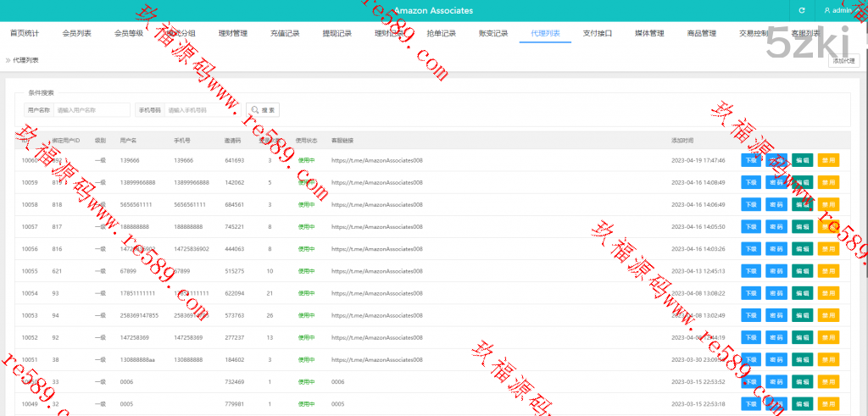The width and height of the screenshot is (868, 416).
Task: Click the refresh icon in the top header
Action: (x=801, y=10)
